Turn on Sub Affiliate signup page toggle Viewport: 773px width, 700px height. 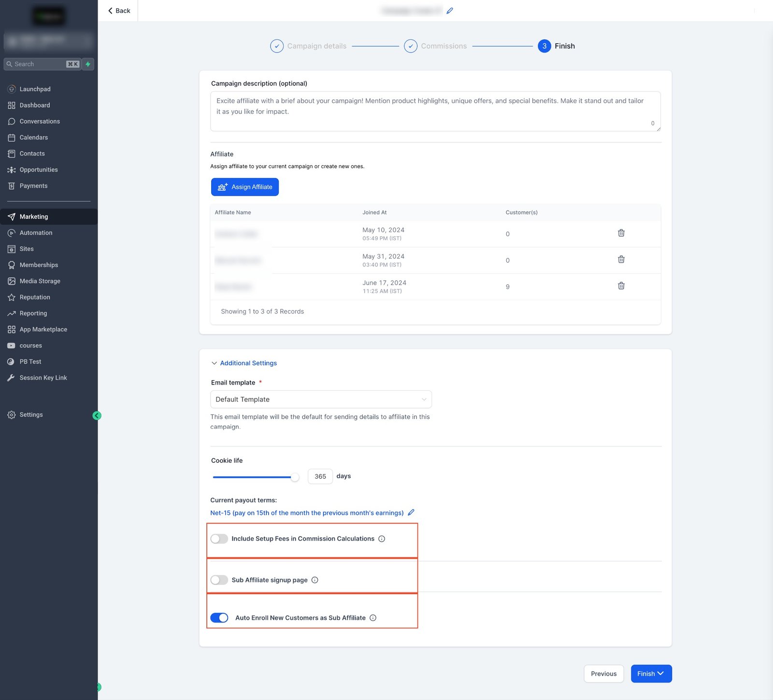pyautogui.click(x=219, y=580)
